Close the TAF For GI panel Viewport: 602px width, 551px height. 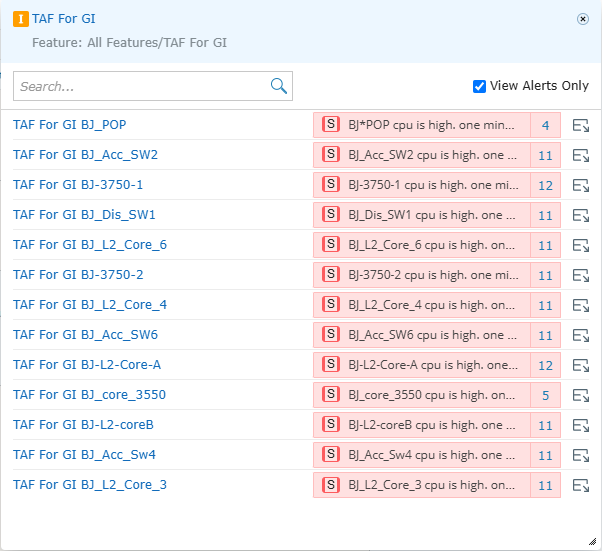582,19
